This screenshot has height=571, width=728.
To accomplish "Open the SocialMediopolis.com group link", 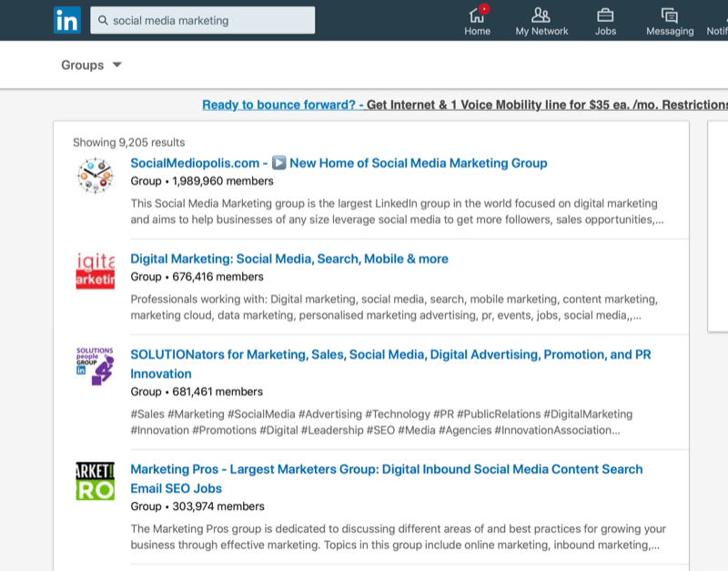I will (339, 163).
